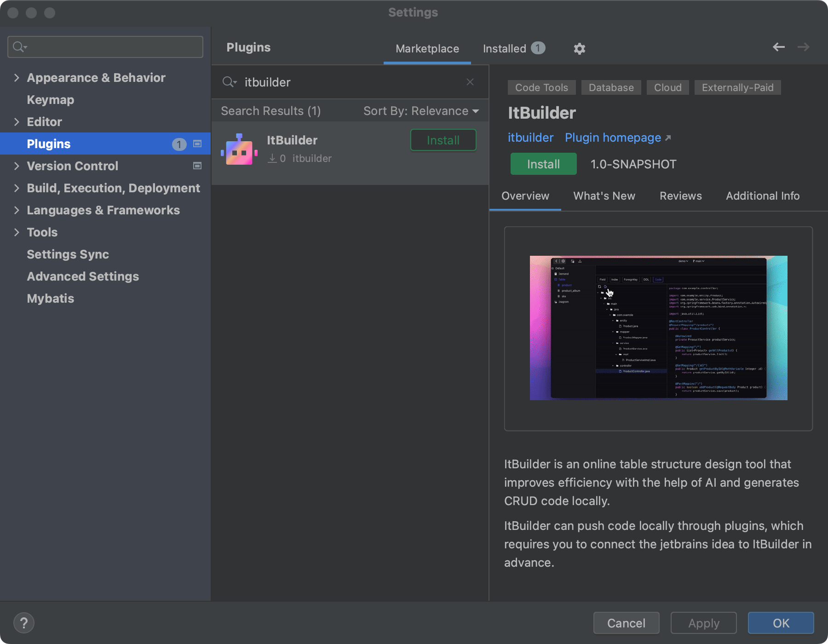Image resolution: width=828 pixels, height=644 pixels.
Task: Select the Overview tab
Action: 525,196
